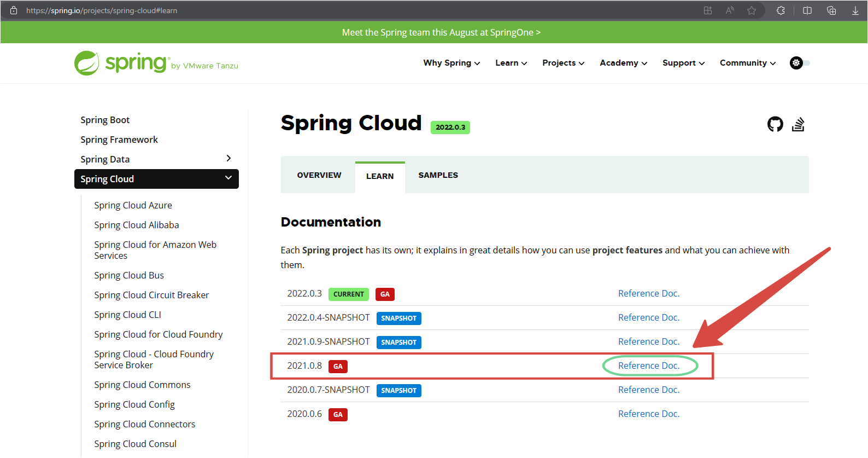The width and height of the screenshot is (868, 458).
Task: Click the GA badge on 2021.0.8 row
Action: [x=338, y=367]
